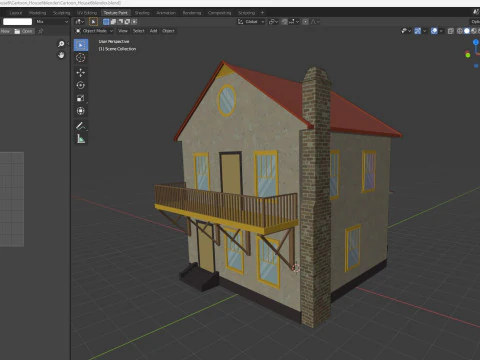
Task: Click the white brush color swatch
Action: tap(17, 22)
